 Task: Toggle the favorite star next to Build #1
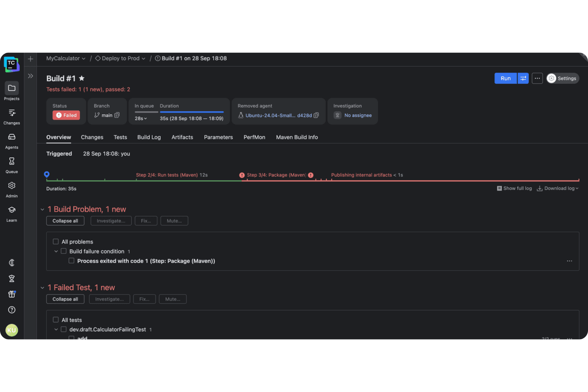(82, 78)
